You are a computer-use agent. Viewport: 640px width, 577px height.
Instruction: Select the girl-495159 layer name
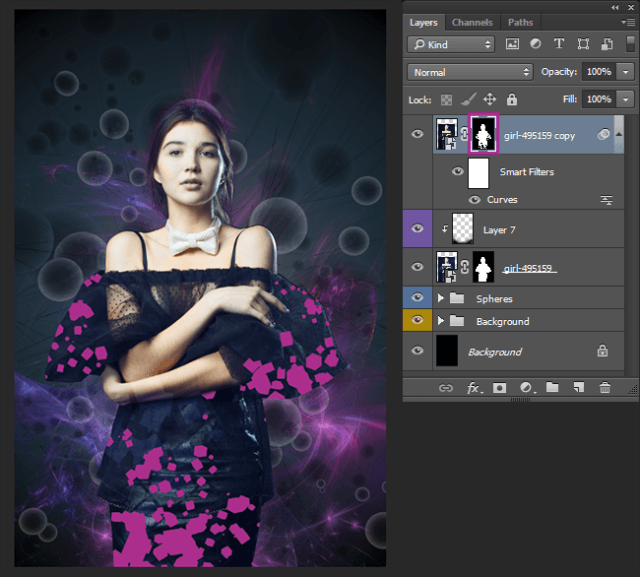(530, 268)
